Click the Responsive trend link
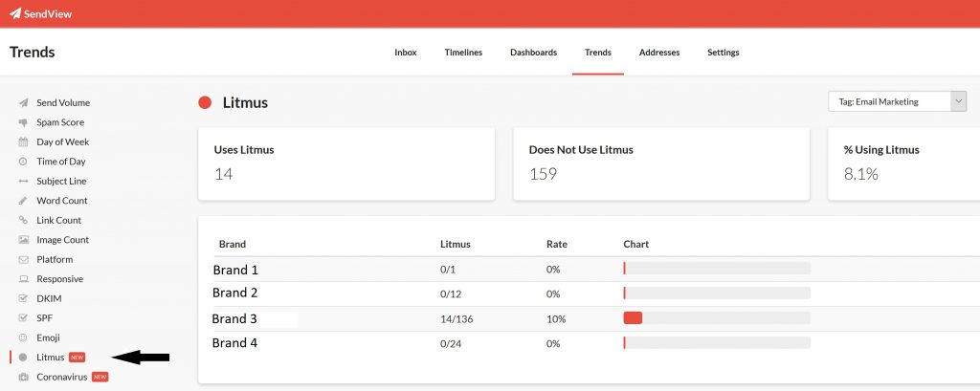This screenshot has width=980, height=391. [59, 279]
